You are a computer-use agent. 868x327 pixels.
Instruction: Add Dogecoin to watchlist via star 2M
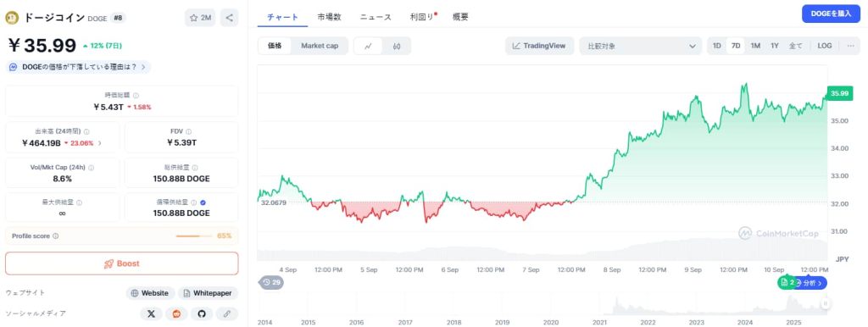200,18
